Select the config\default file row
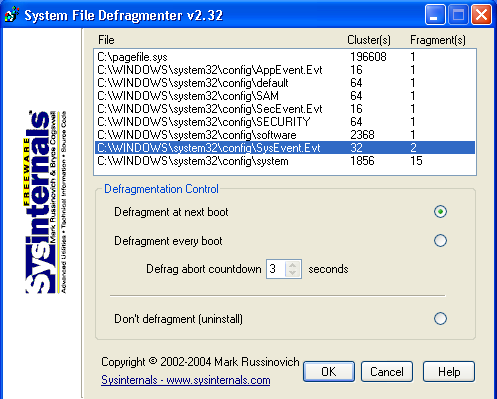The width and height of the screenshot is (497, 399). [285, 83]
